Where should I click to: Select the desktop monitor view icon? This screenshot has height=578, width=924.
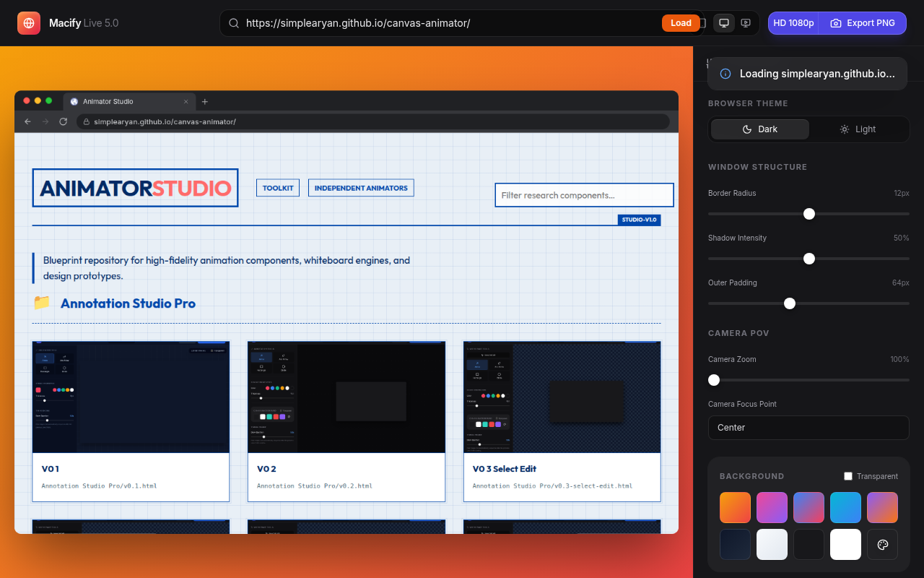click(x=724, y=23)
